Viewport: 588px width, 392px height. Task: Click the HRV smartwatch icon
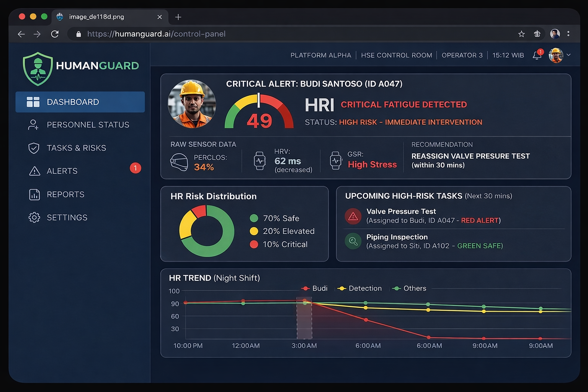(x=260, y=161)
